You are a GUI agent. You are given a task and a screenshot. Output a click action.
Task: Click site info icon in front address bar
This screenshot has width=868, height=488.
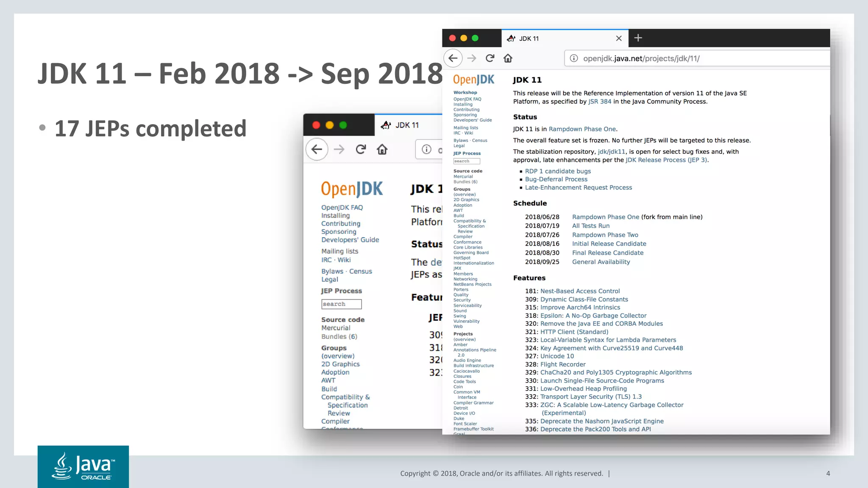pos(573,58)
